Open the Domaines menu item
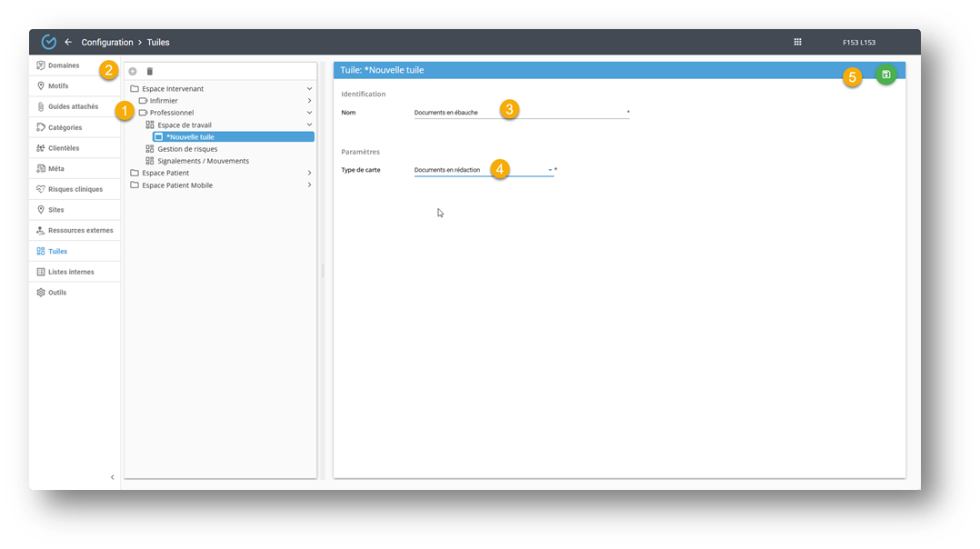980x549 pixels. [63, 65]
